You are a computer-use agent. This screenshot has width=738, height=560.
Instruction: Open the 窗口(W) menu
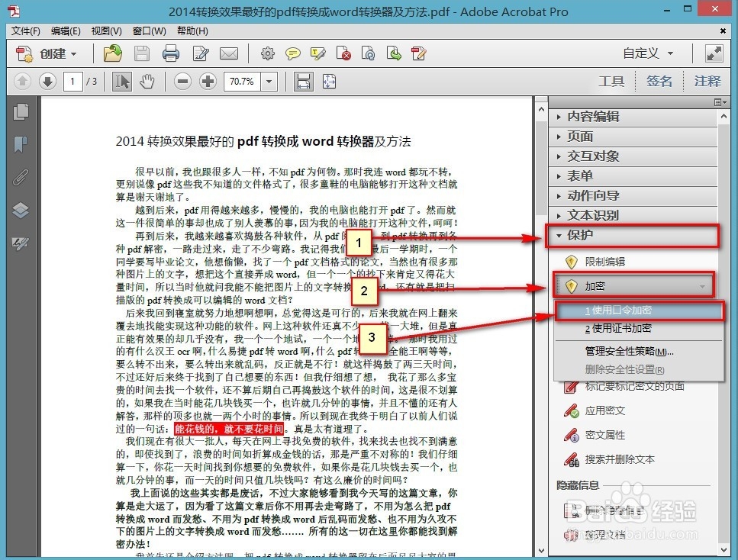[149, 31]
